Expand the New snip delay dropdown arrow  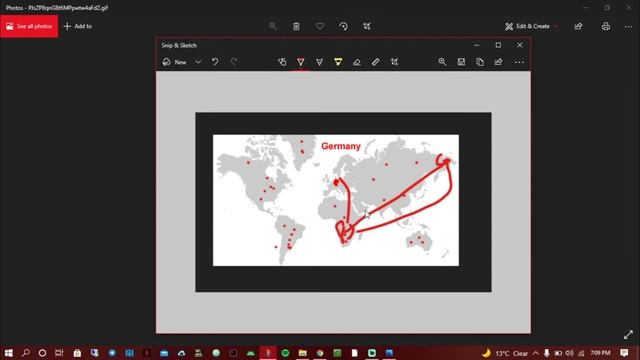point(198,62)
